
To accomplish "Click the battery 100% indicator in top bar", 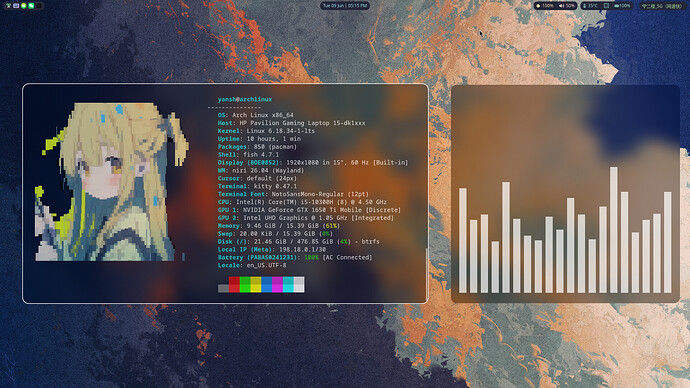I will tap(622, 6).
